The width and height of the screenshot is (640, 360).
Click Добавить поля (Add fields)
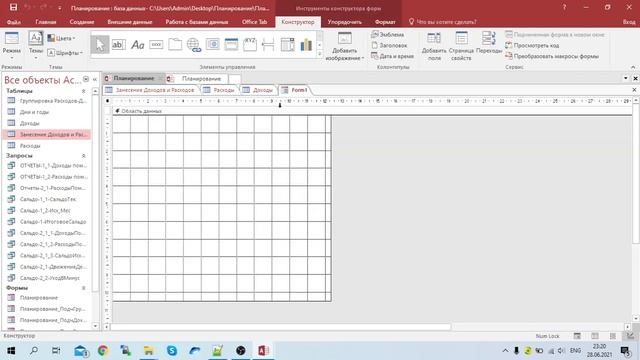pyautogui.click(x=434, y=46)
